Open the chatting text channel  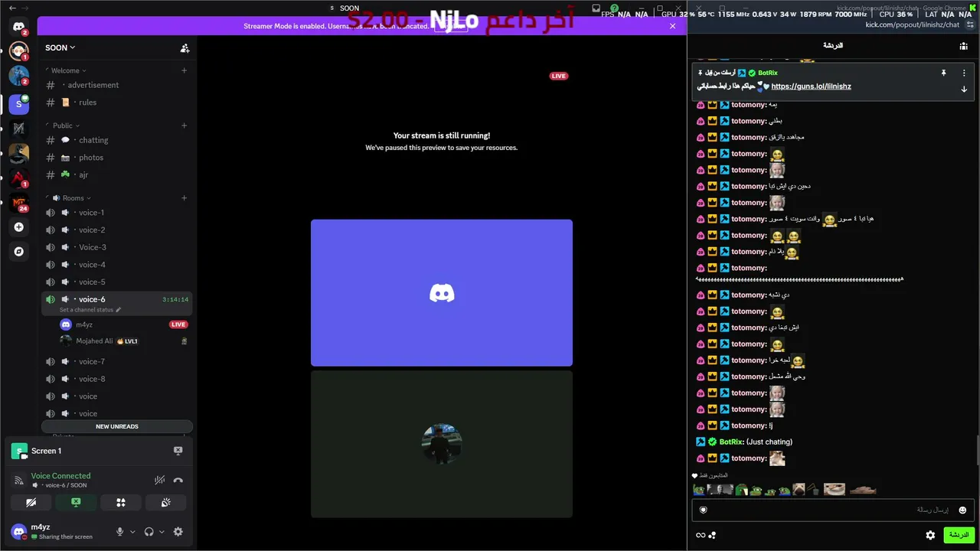click(116, 140)
